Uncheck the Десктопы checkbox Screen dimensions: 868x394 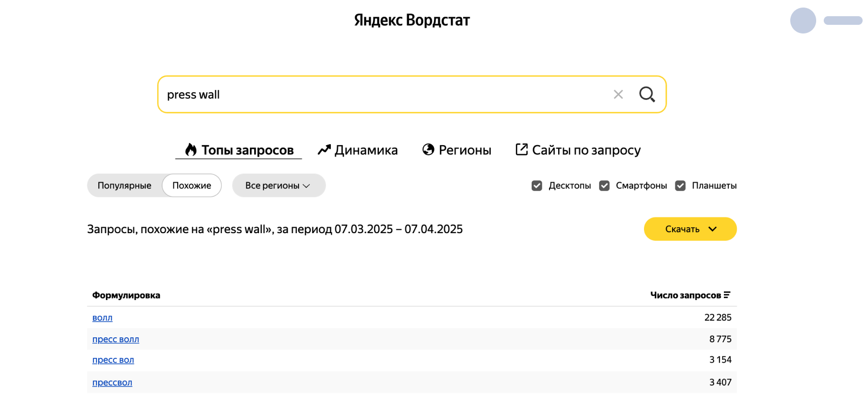coord(537,186)
